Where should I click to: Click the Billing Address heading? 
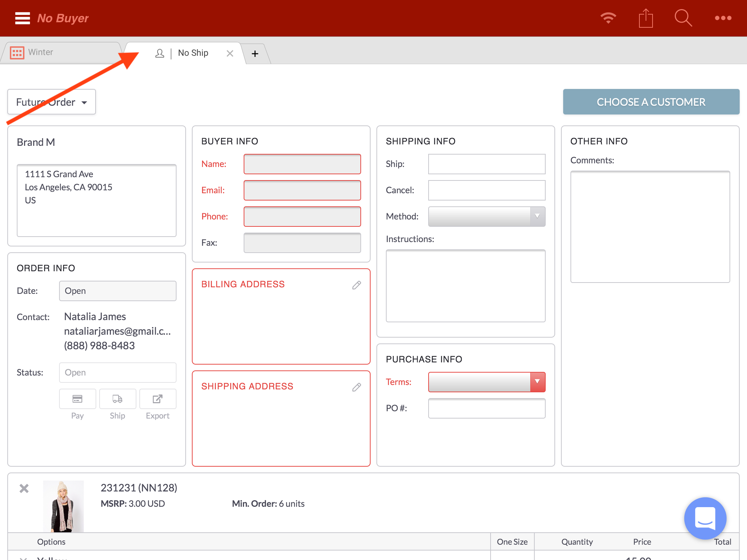(243, 284)
